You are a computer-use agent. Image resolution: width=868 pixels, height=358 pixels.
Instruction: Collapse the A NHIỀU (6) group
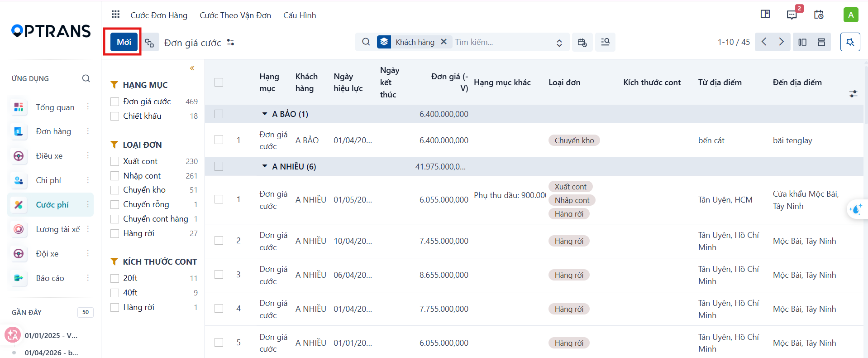coord(265,166)
